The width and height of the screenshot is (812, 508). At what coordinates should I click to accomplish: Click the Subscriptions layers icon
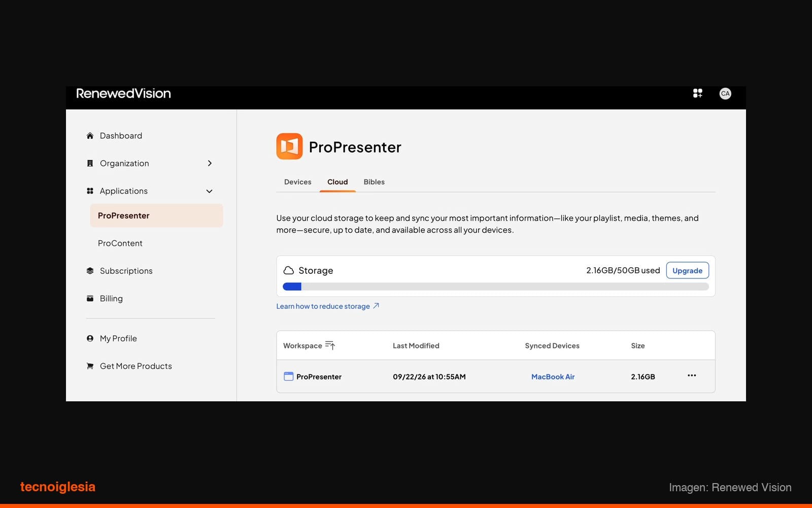[x=90, y=271]
